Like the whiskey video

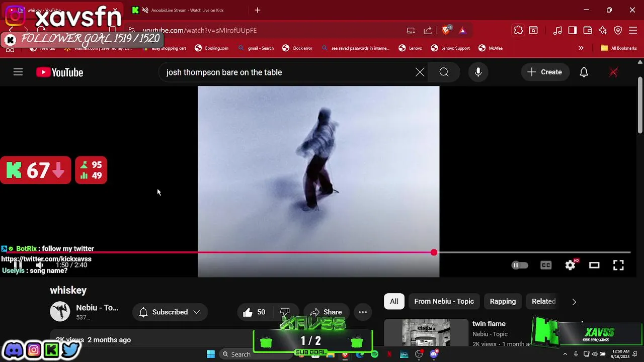click(x=254, y=312)
